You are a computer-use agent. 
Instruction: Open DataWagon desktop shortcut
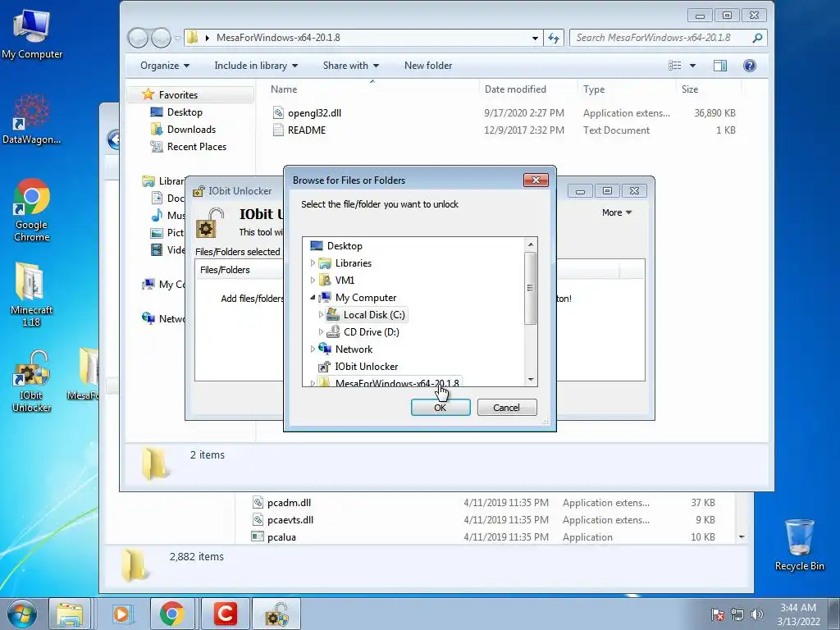click(x=32, y=119)
